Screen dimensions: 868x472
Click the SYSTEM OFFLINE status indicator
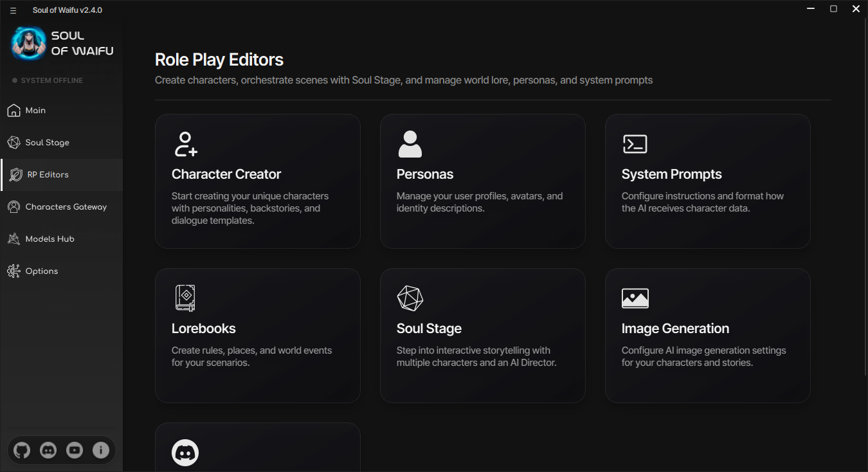point(48,80)
